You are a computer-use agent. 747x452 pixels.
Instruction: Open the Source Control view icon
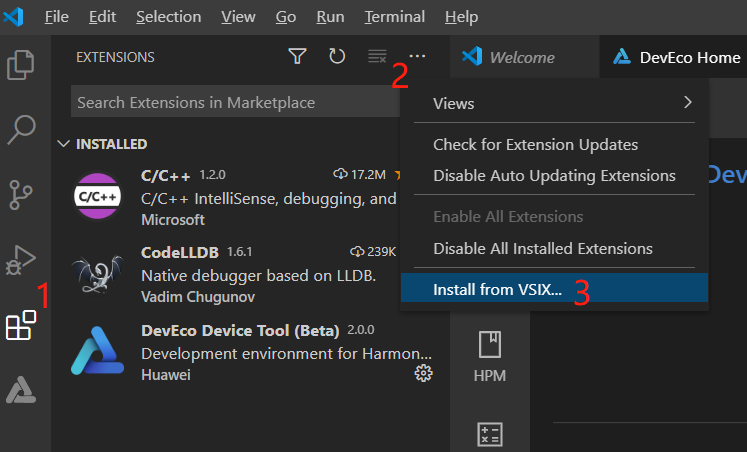click(21, 194)
